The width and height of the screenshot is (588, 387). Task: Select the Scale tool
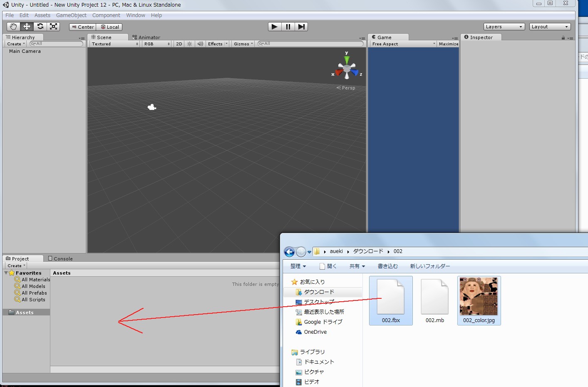click(53, 27)
